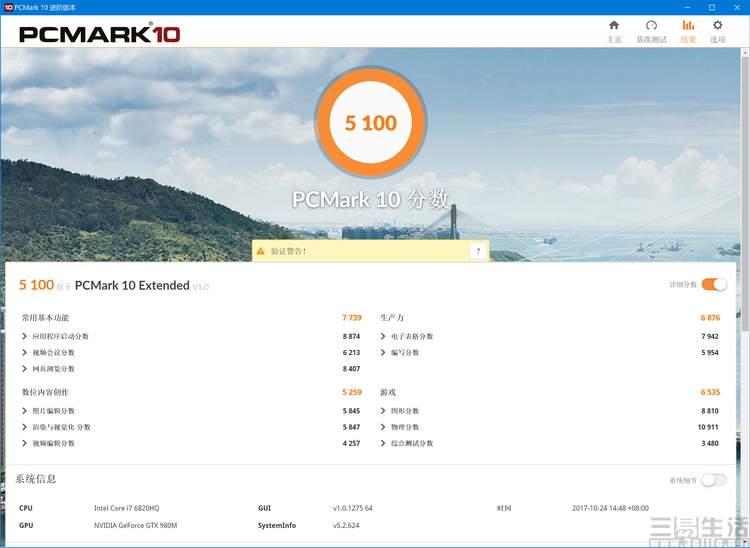Screen dimensions: 750x548
Task: Click the 7 739 essentials score
Action: [352, 318]
